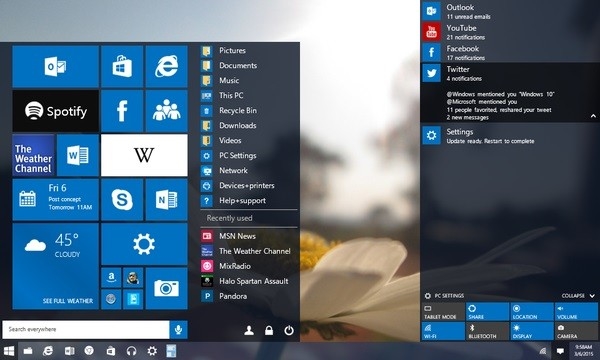600x360 pixels.
Task: Open the Outlook mail tile
Action: point(55,67)
